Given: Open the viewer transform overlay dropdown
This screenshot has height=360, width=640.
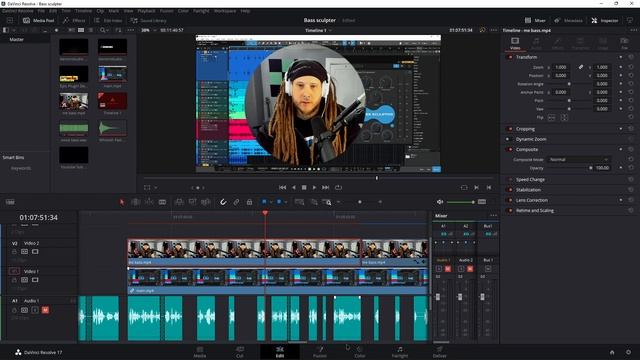Looking at the screenshot, I should pyautogui.click(x=156, y=187).
